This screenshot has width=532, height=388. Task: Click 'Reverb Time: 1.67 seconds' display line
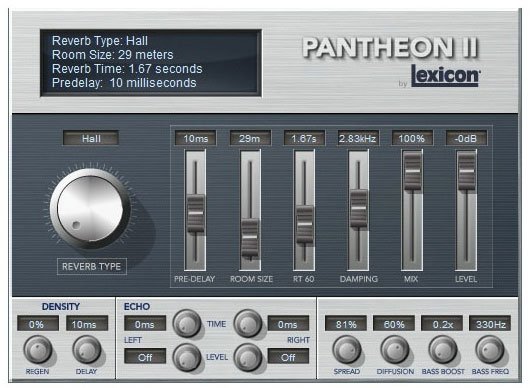pyautogui.click(x=127, y=69)
